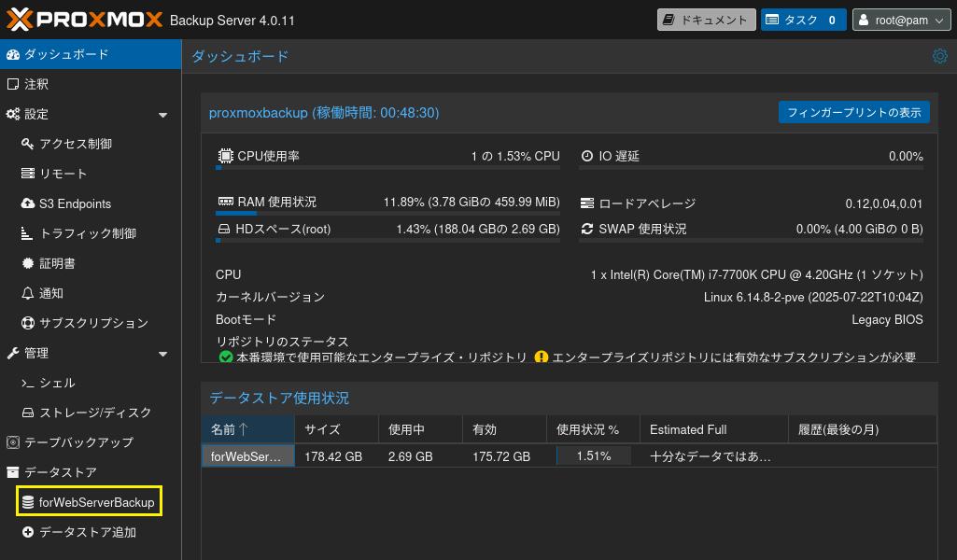
Task: Collapse the 設定 section arrow
Action: [163, 115]
